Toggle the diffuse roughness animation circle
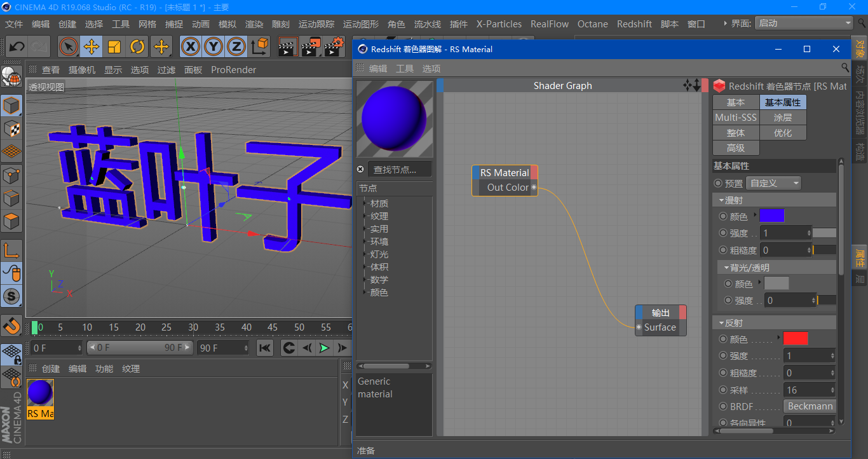This screenshot has width=868, height=459. point(723,250)
